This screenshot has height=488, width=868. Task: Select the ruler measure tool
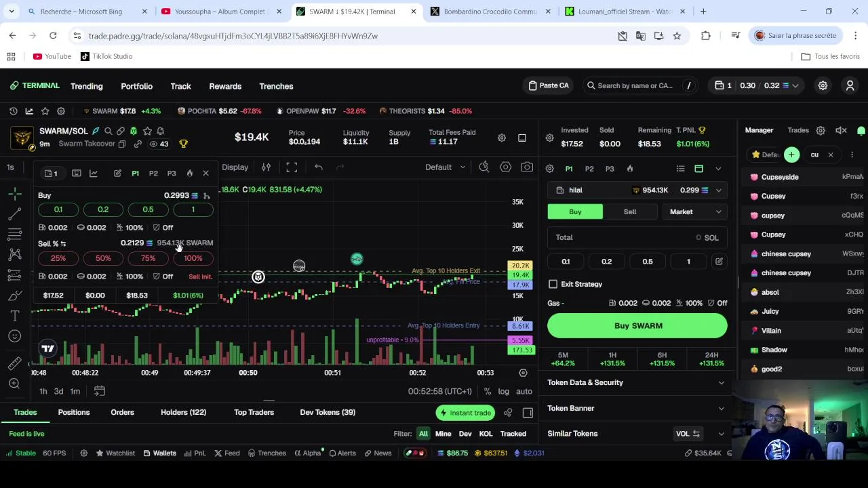click(x=14, y=364)
